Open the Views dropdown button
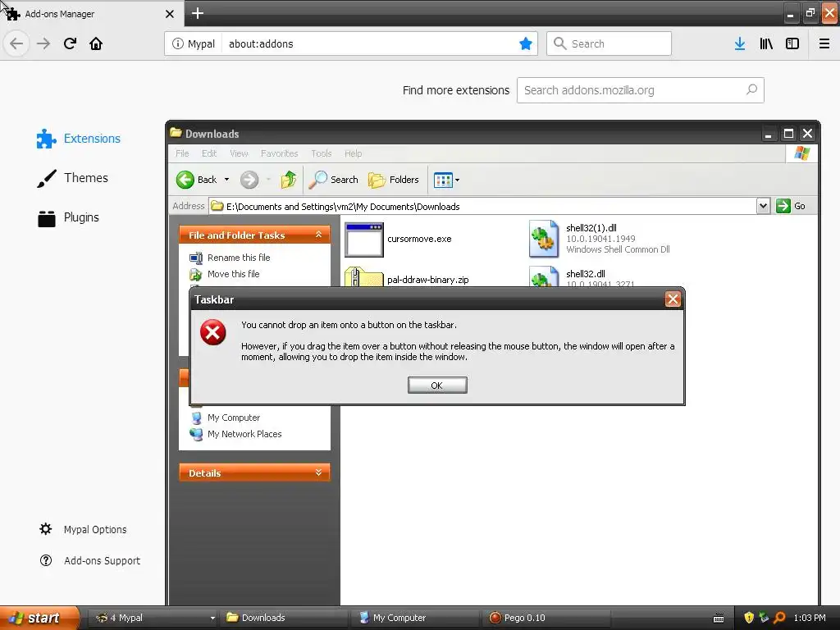This screenshot has width=840, height=630. point(447,180)
